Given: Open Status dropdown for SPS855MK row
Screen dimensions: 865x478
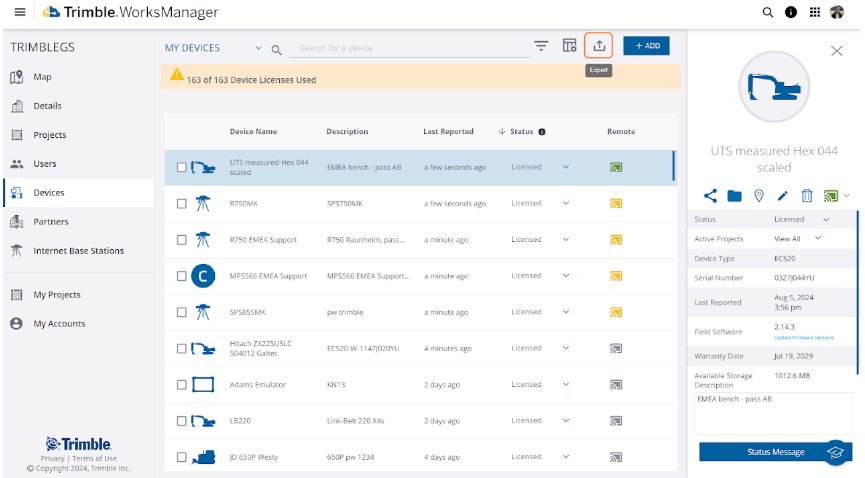Looking at the screenshot, I should (566, 312).
